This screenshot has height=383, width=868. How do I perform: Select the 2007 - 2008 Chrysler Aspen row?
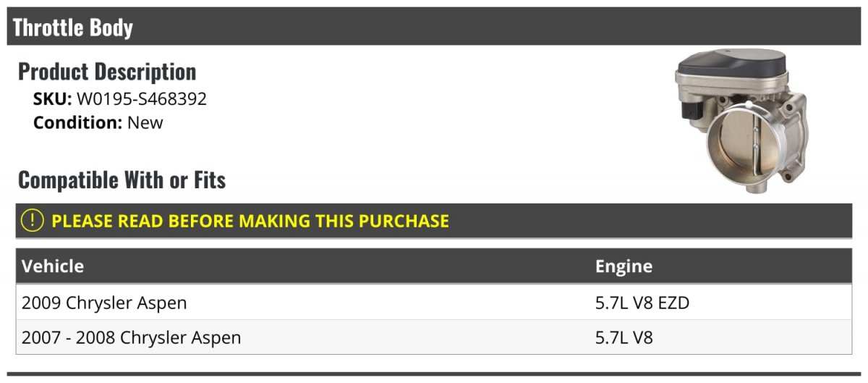434,337
